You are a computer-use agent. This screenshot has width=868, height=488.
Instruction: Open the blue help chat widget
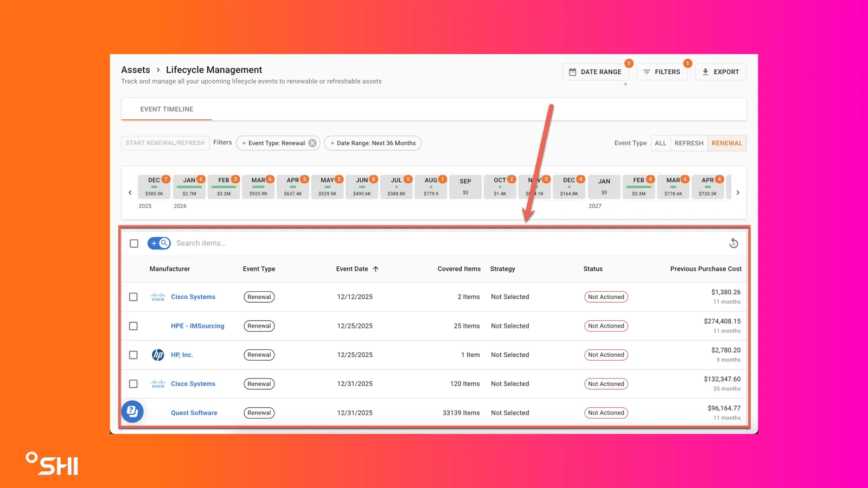(132, 412)
